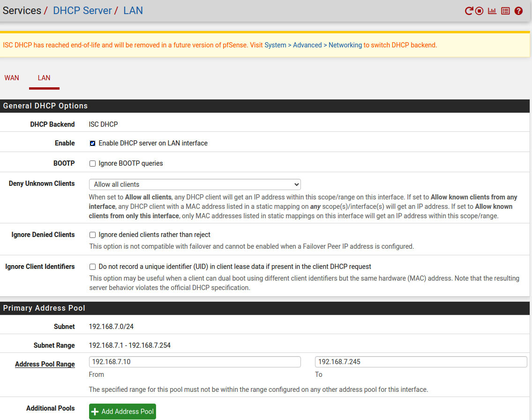Select subnet value 192.168.7.0/24
The height and width of the screenshot is (420, 532).
coord(111,327)
